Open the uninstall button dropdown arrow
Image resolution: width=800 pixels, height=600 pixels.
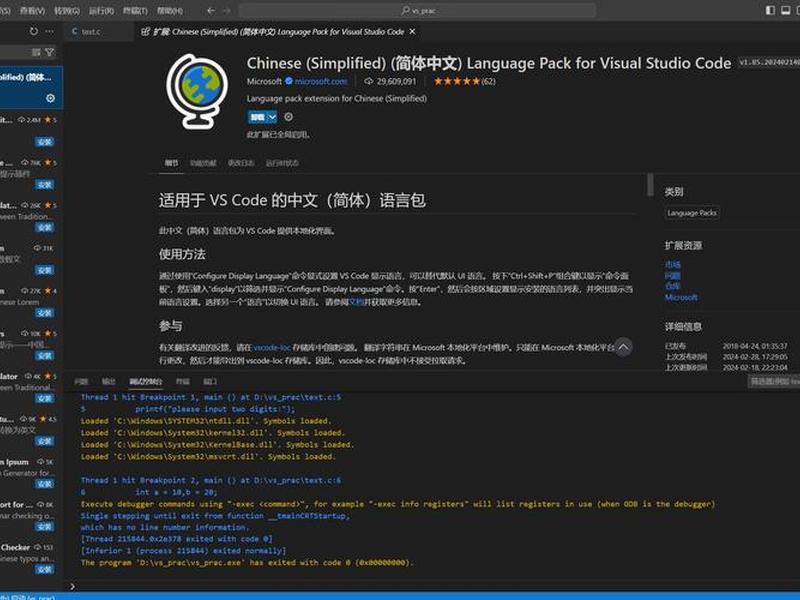click(x=272, y=117)
